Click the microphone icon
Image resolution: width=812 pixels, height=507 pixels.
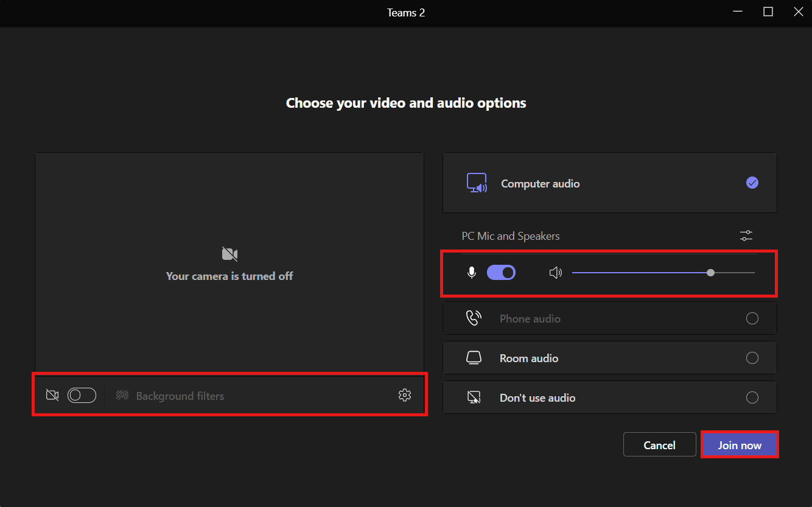click(x=472, y=273)
